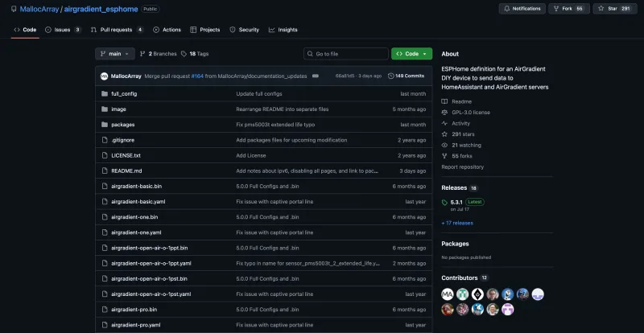Click the Go to file search field
The image size is (644, 333).
point(346,54)
